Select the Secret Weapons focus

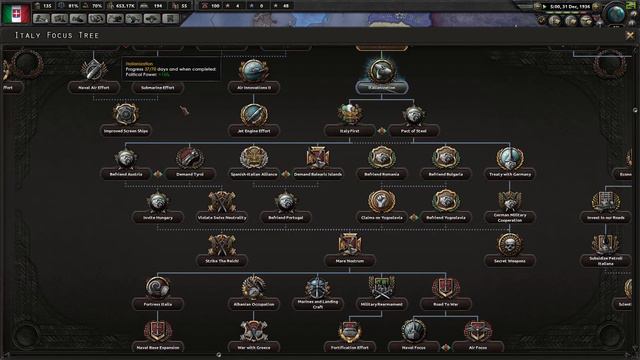coord(509,250)
